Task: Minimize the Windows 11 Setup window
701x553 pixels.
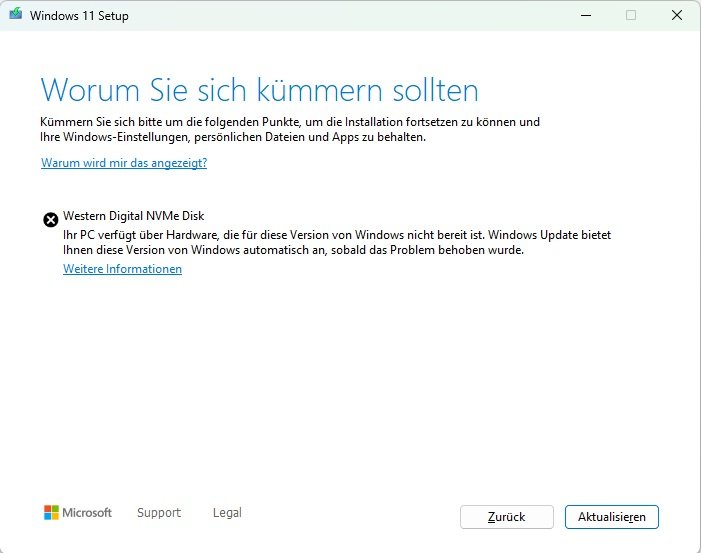Action: click(586, 15)
